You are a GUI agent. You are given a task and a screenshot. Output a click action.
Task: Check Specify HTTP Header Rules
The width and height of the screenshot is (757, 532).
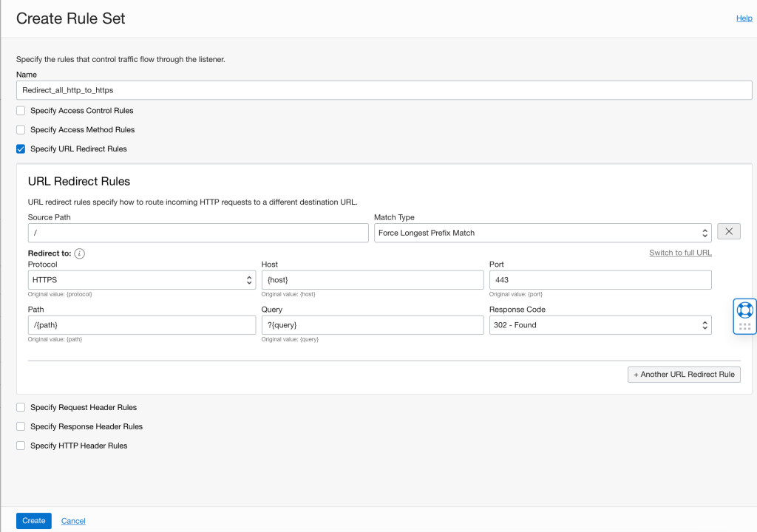[x=21, y=446]
